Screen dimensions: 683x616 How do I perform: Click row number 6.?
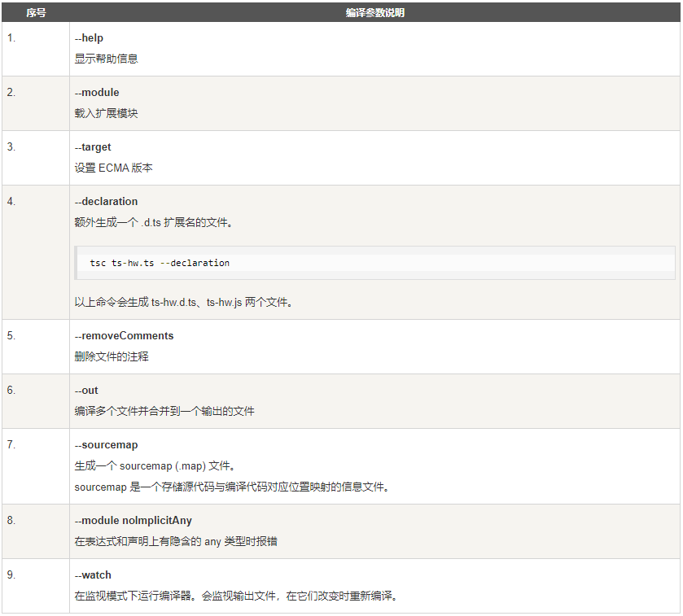point(11,390)
